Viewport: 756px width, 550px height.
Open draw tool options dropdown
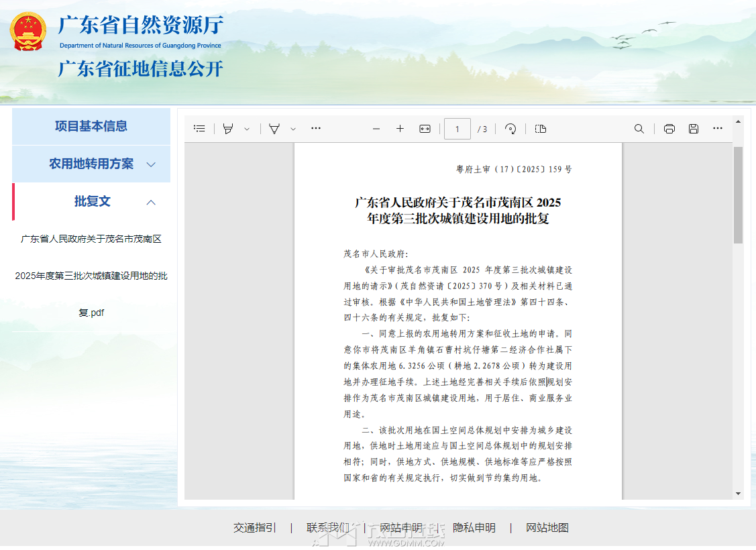293,129
